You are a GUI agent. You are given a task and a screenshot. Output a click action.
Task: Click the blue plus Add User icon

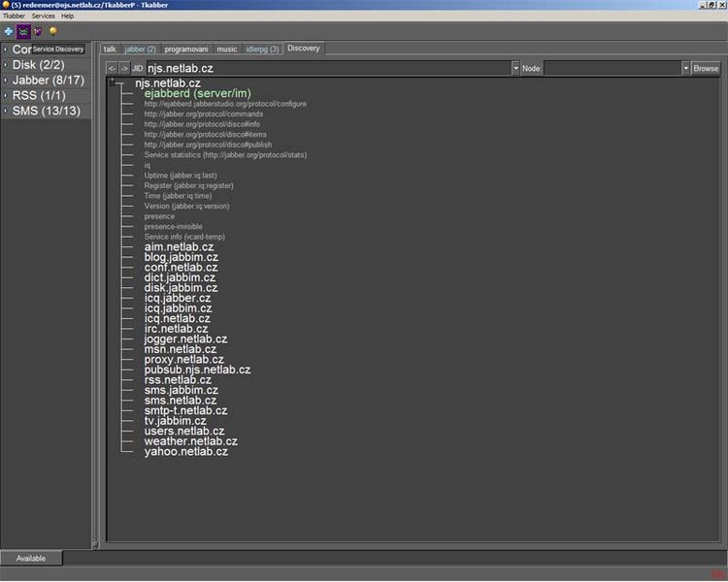(9, 31)
